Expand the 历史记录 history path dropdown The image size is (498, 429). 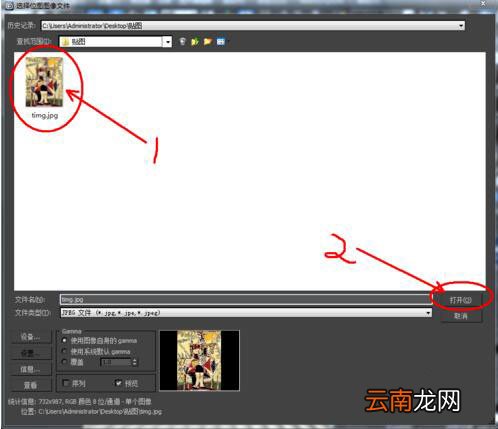(461, 26)
